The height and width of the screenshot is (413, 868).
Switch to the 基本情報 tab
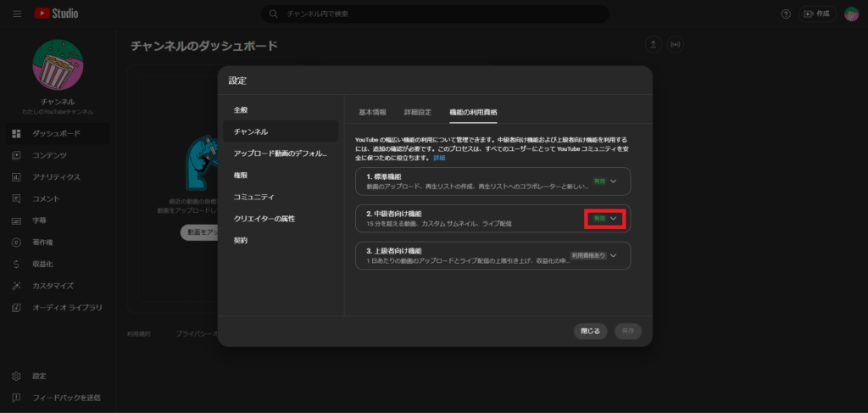372,112
